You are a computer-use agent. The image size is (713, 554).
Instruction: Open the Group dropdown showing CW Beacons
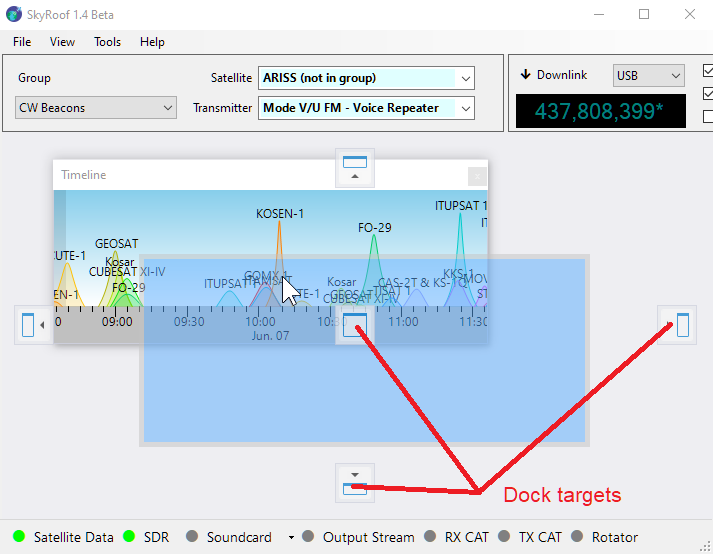(x=97, y=108)
